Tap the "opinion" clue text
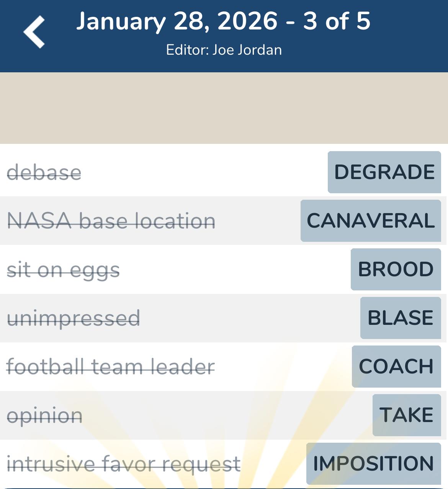This screenshot has width=448, height=489. point(44,416)
